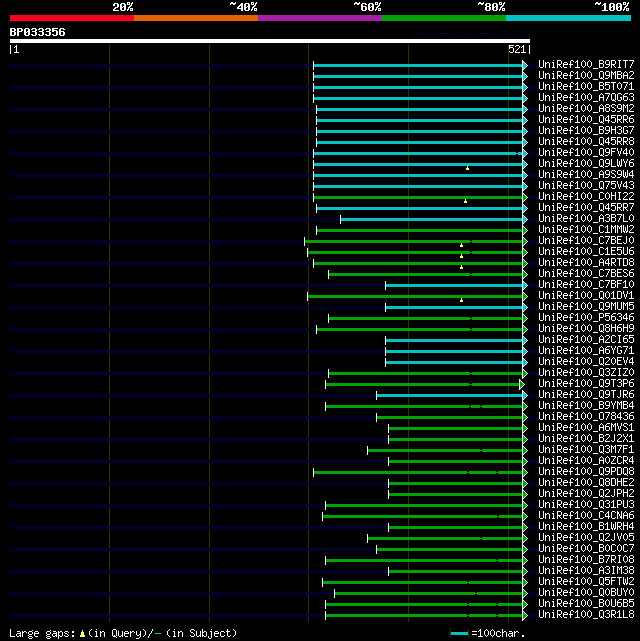Click UniRef100_B1WRH4 label
This screenshot has width=640, height=641.
point(586,527)
